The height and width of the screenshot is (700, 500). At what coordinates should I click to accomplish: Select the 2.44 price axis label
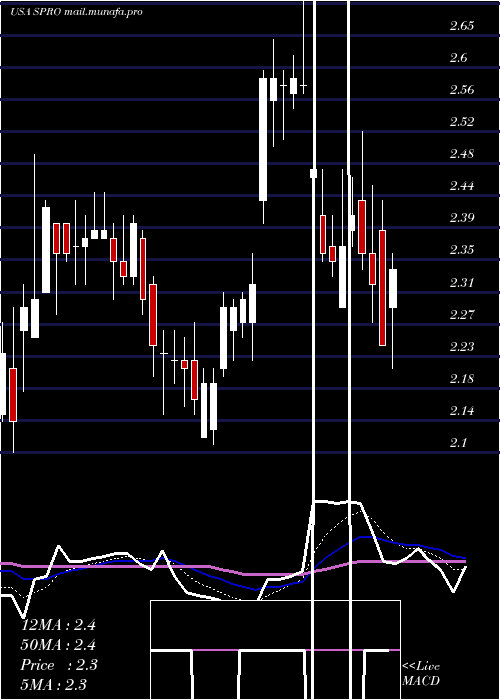click(462, 186)
